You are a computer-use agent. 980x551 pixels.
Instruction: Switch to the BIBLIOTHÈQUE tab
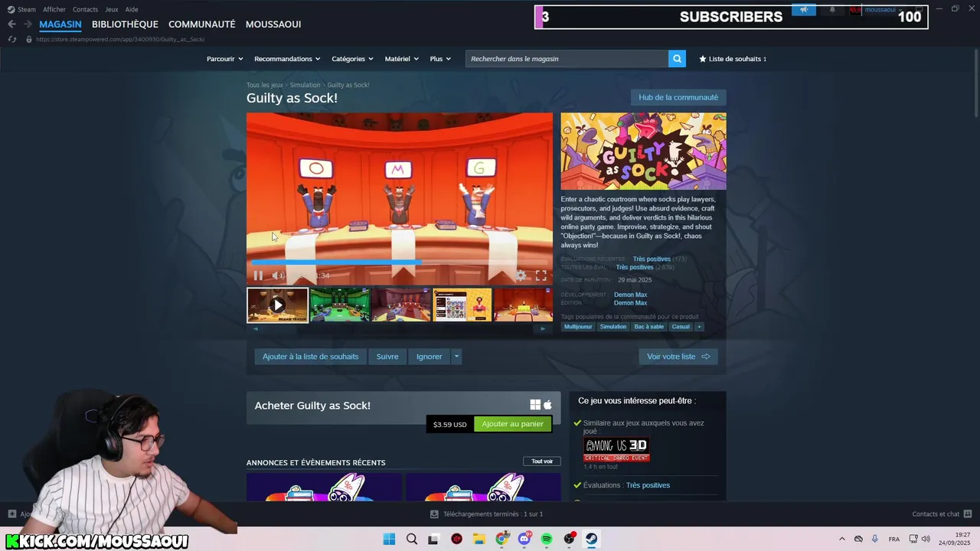pos(125,24)
